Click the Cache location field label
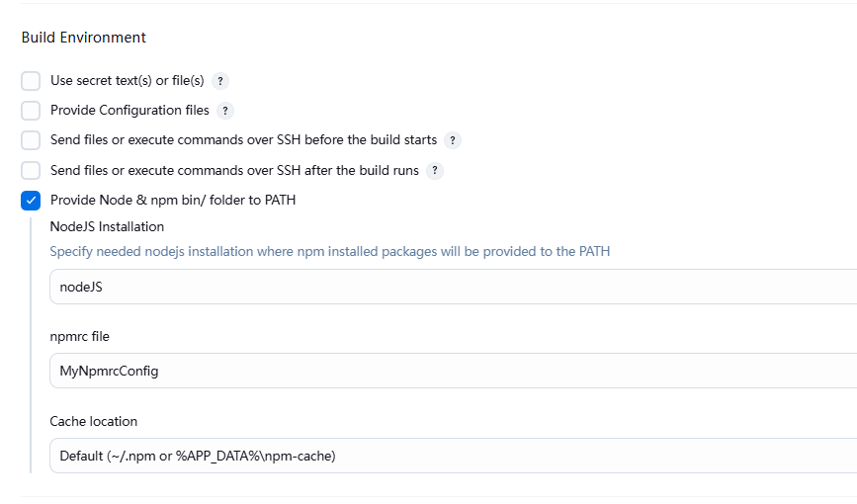 [94, 421]
